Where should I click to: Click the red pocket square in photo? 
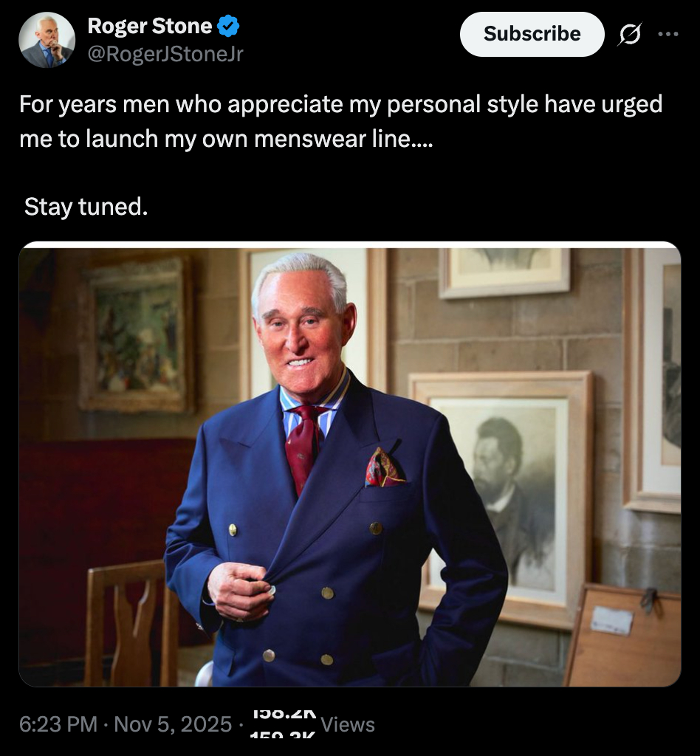tap(385, 469)
